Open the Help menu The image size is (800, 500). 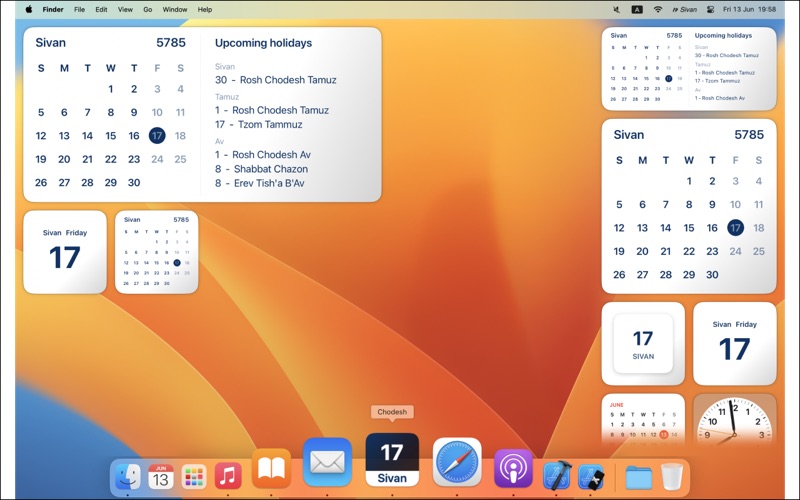click(205, 9)
